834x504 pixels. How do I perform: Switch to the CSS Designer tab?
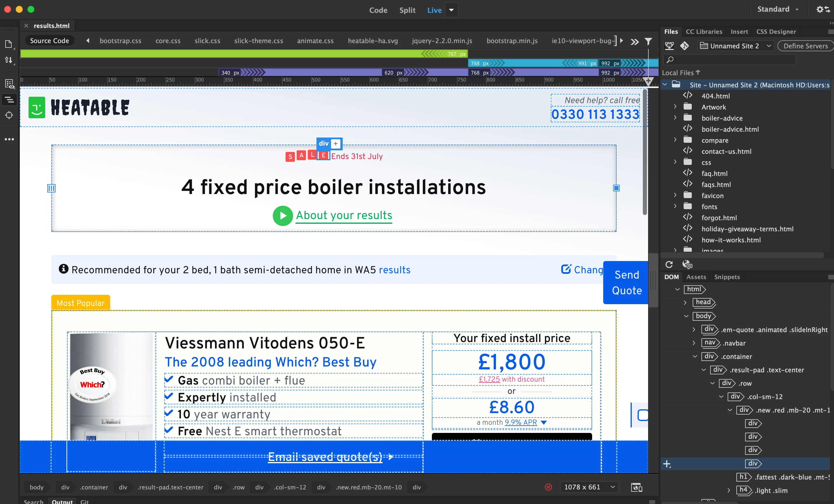(776, 31)
